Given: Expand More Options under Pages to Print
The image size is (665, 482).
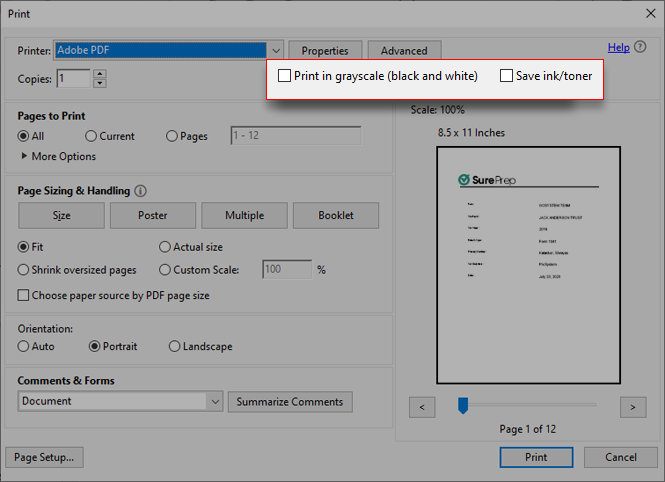Looking at the screenshot, I should coord(58,156).
